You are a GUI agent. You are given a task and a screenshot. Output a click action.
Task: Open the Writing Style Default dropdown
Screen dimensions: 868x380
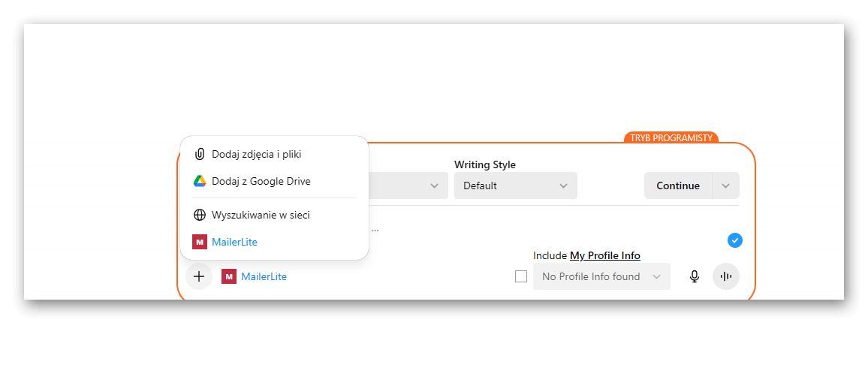coord(515,185)
